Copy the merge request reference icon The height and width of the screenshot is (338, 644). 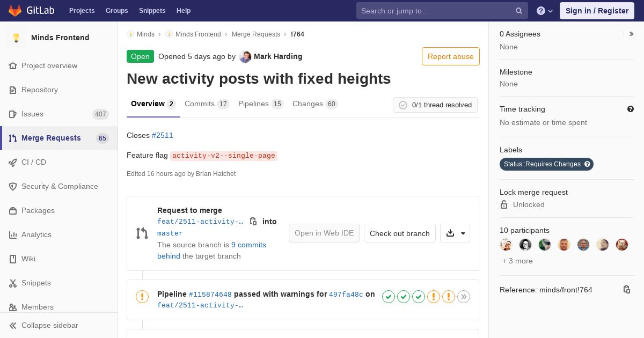point(626,290)
